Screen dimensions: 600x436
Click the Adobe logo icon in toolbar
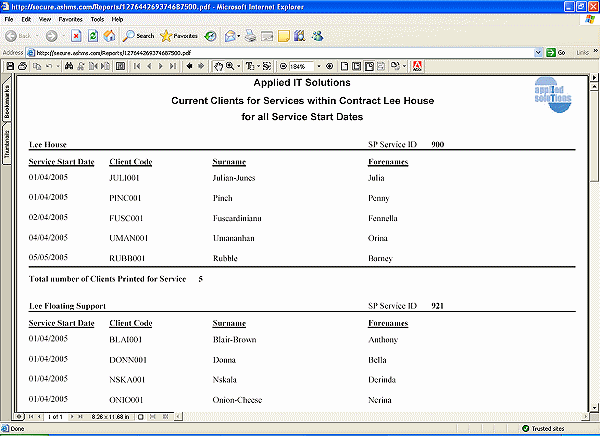pyautogui.click(x=416, y=66)
